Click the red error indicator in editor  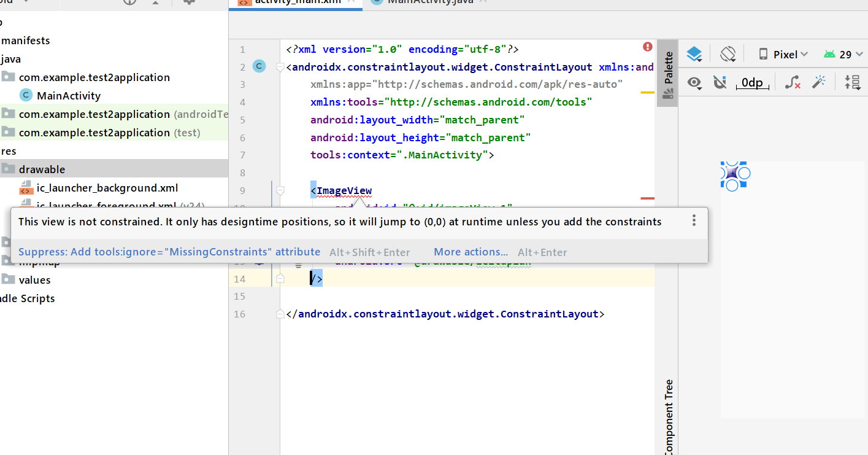(648, 47)
